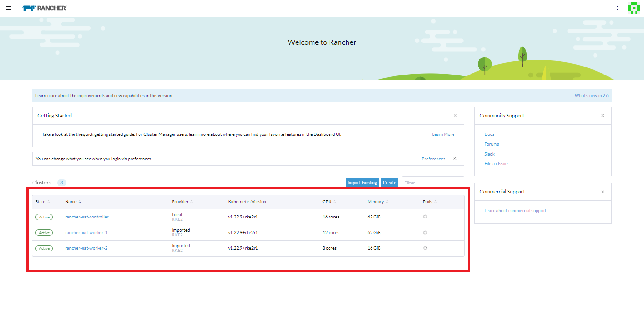
Task: Sort clusters by Name column
Action: tap(73, 202)
